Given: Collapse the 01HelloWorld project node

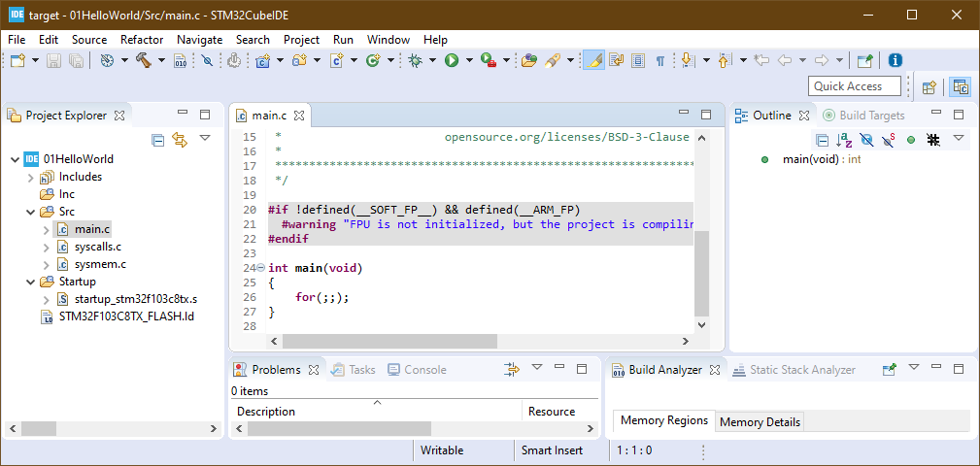Looking at the screenshot, I should (x=15, y=159).
